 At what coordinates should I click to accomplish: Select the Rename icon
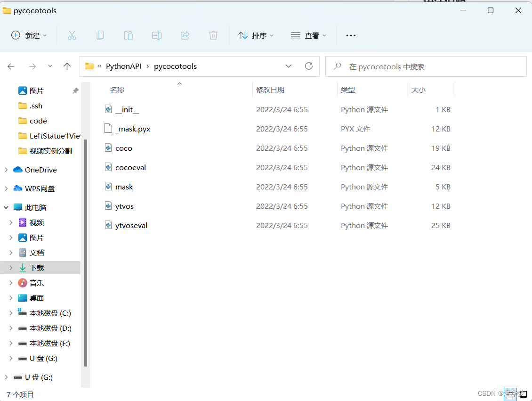click(157, 35)
